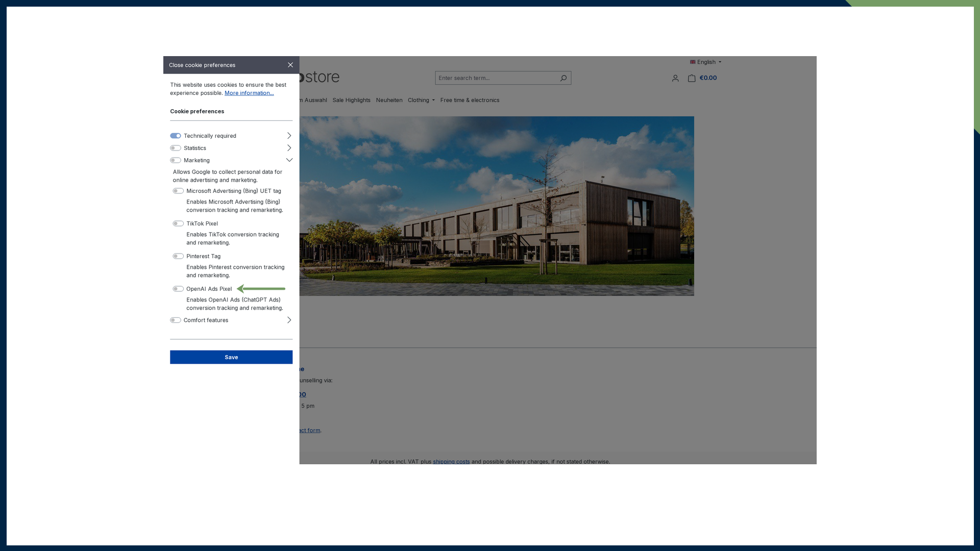Click the search magnifier icon
This screenshot has width=980, height=551.
[x=563, y=78]
